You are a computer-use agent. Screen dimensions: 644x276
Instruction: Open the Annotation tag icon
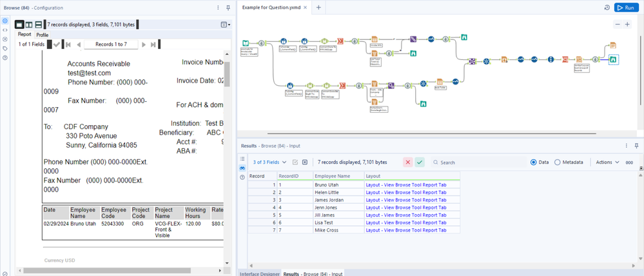5,48
